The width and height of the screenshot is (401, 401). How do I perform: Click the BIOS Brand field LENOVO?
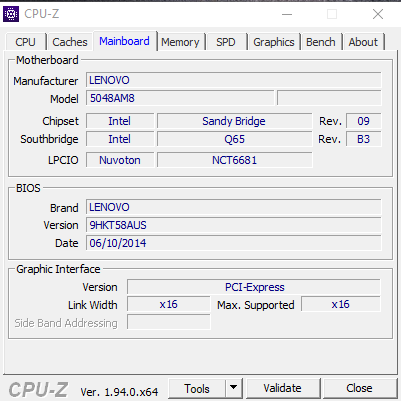[x=233, y=207]
